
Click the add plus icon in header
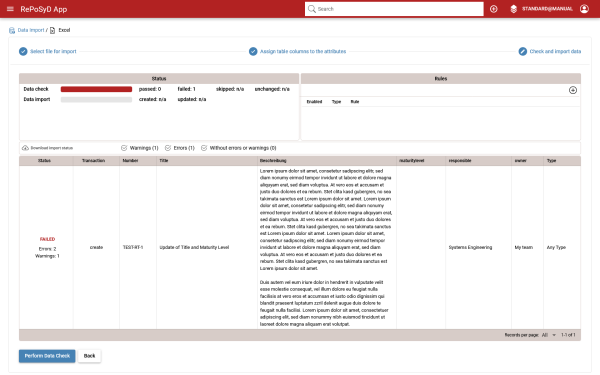click(494, 9)
